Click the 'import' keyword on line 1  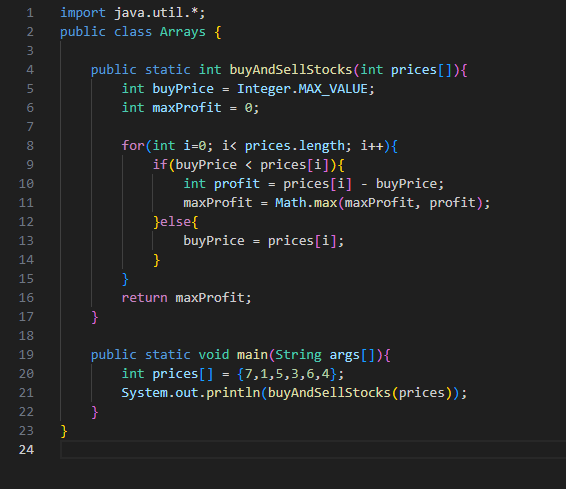click(83, 13)
